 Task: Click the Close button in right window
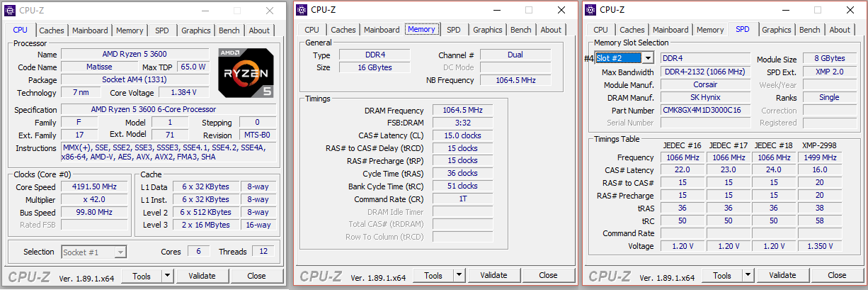pyautogui.click(x=837, y=275)
